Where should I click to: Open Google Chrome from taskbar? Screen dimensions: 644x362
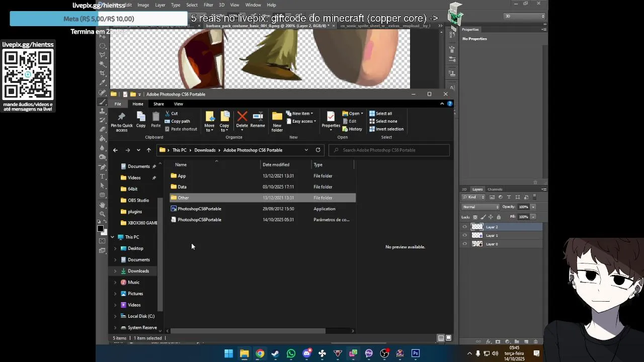tap(260, 353)
